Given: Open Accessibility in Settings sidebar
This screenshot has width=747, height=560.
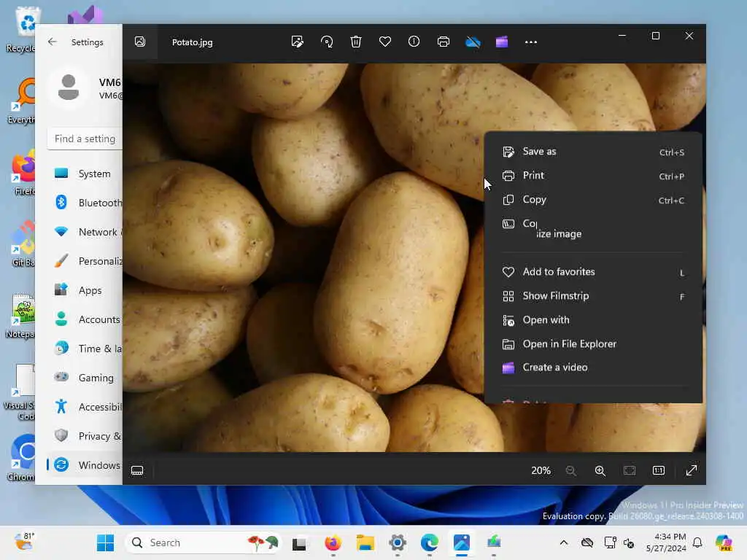Looking at the screenshot, I should (x=86, y=407).
